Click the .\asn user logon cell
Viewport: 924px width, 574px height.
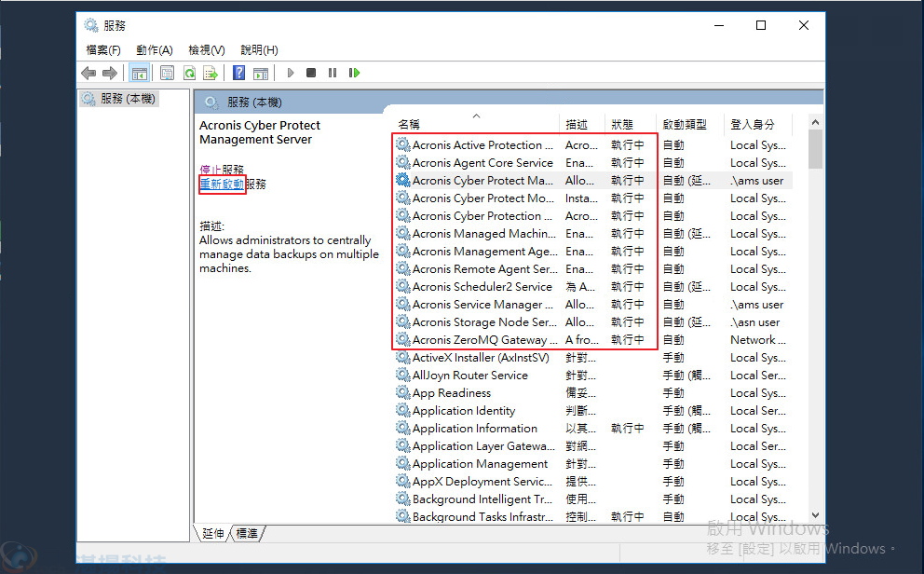pos(754,322)
